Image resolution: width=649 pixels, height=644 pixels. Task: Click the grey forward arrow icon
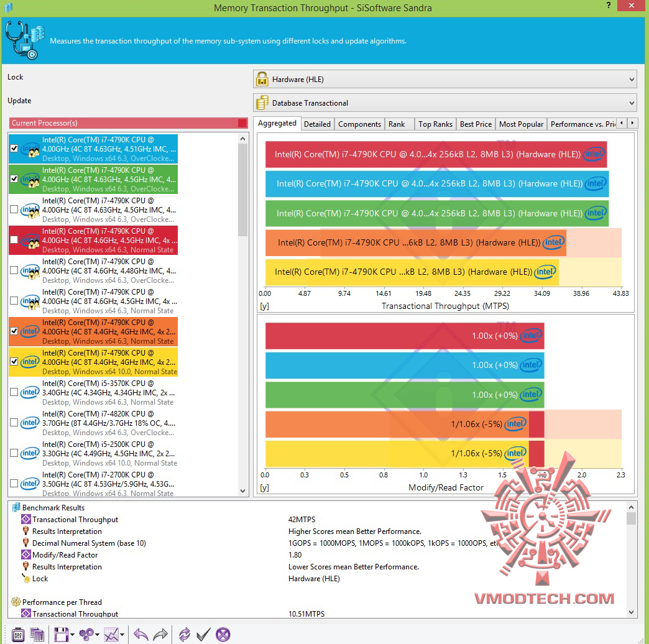point(160,635)
